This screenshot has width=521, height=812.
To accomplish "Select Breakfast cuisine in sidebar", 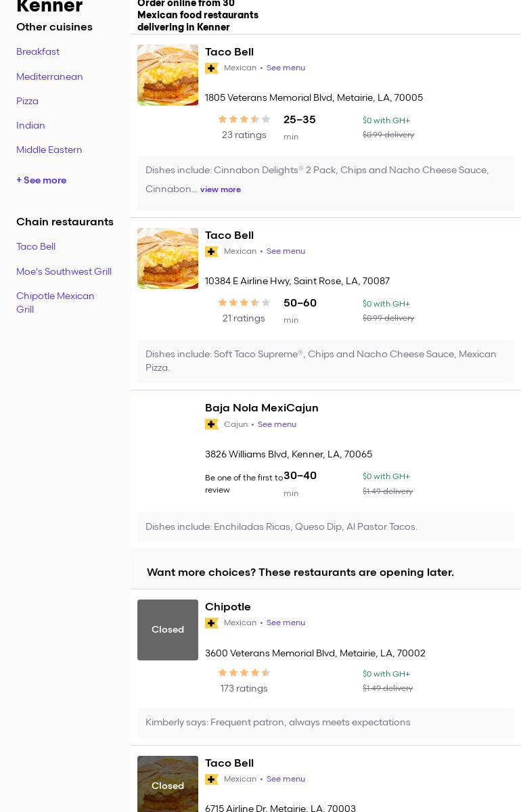I will [38, 51].
